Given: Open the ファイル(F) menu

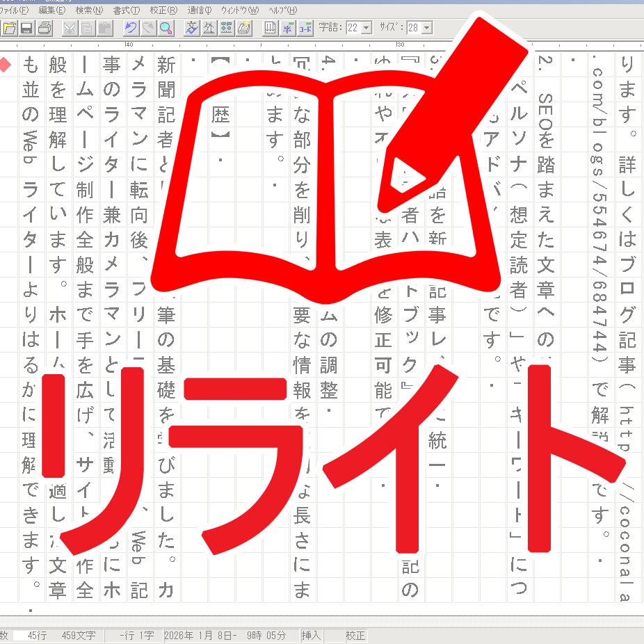Looking at the screenshot, I should coord(14,10).
